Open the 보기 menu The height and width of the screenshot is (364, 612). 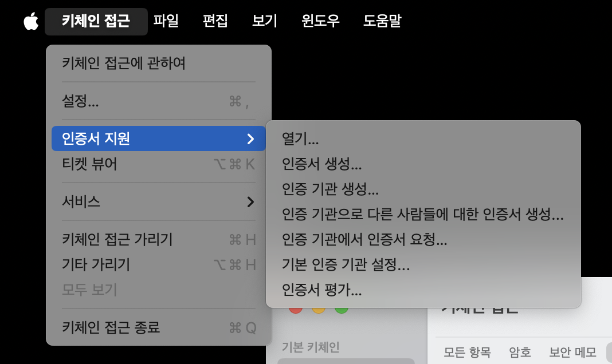tap(264, 21)
